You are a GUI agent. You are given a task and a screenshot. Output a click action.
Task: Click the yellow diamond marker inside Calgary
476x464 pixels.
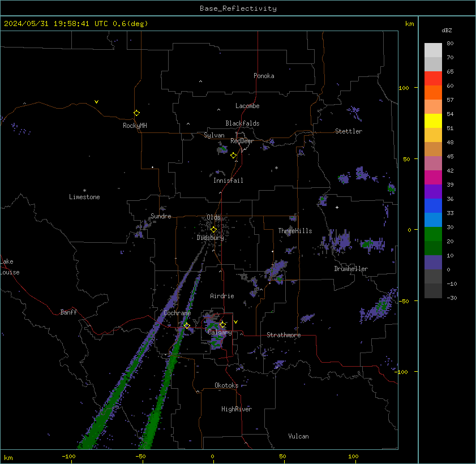222,325
